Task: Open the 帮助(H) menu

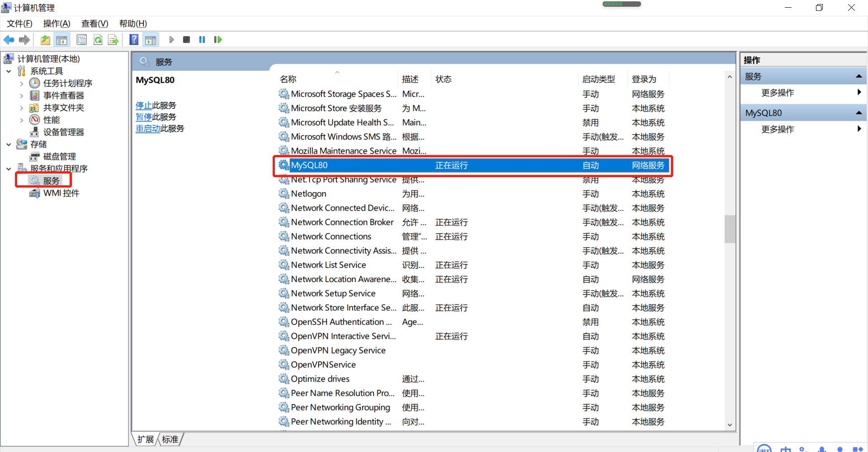Action: tap(133, 24)
